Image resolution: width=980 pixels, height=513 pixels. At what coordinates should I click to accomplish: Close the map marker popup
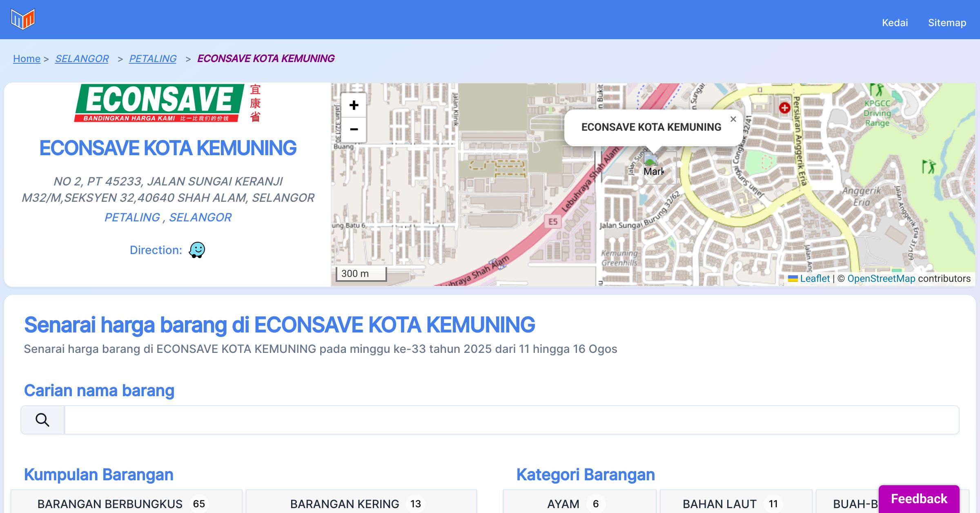(x=733, y=119)
